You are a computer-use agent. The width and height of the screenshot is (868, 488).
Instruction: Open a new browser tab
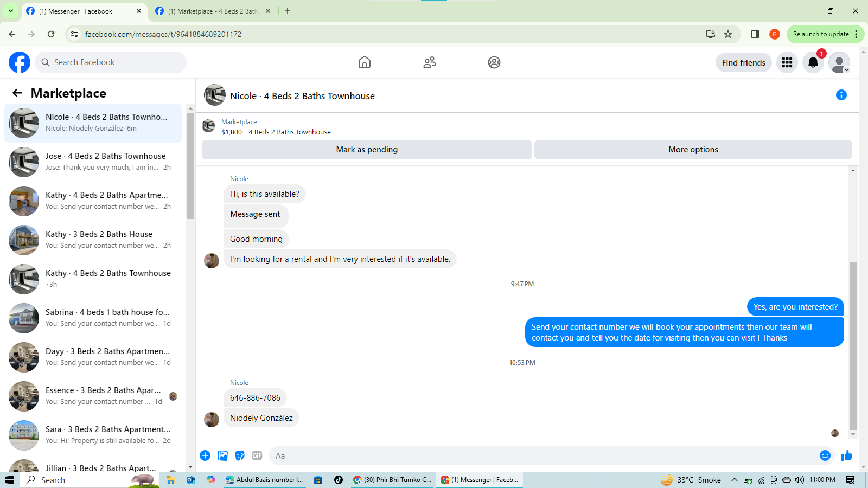[288, 11]
